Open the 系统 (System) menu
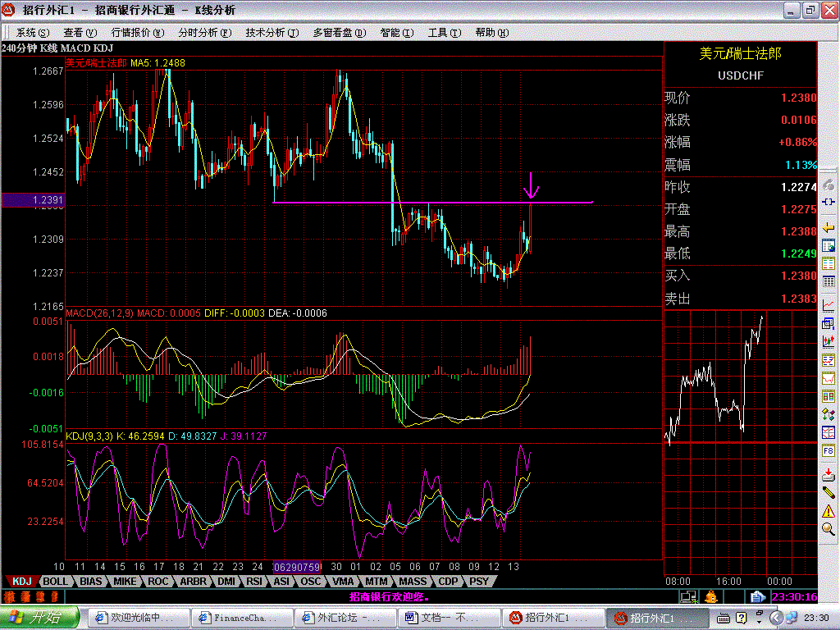The image size is (840, 630). [x=31, y=33]
